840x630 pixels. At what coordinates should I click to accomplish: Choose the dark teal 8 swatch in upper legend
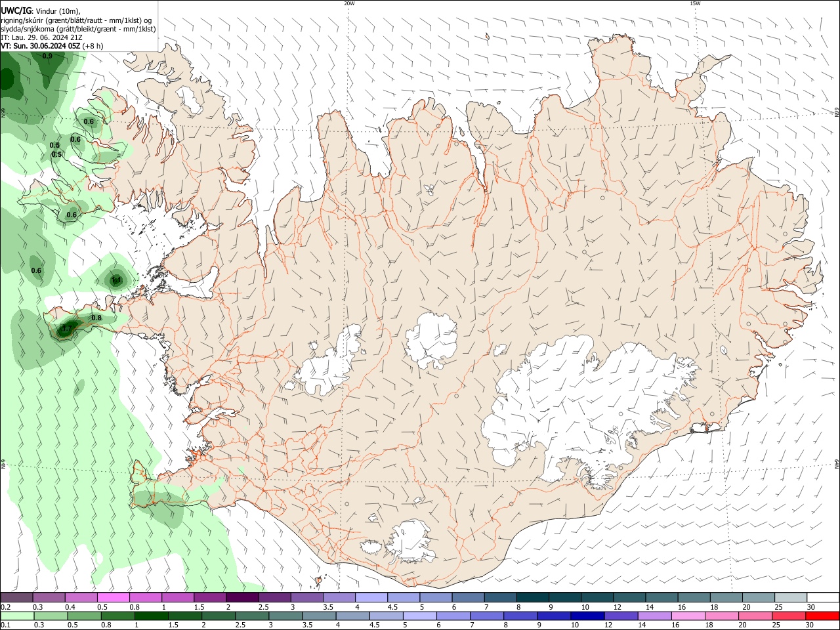(533, 598)
